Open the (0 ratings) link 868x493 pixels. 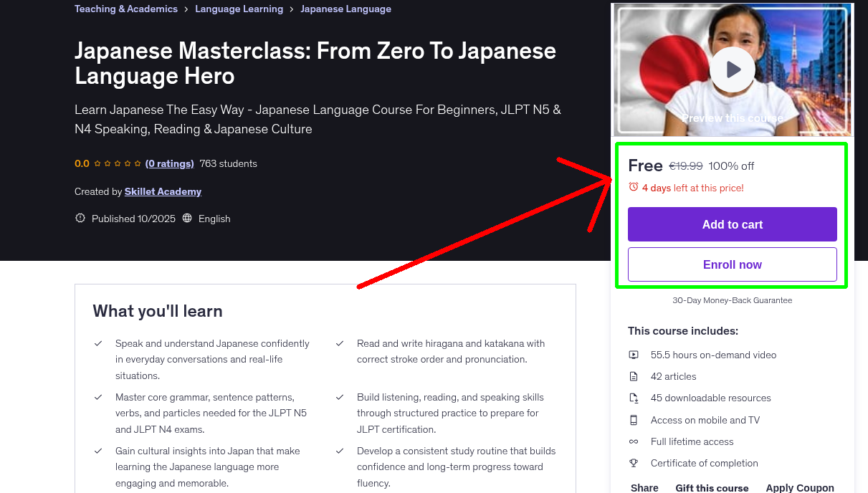pos(169,163)
